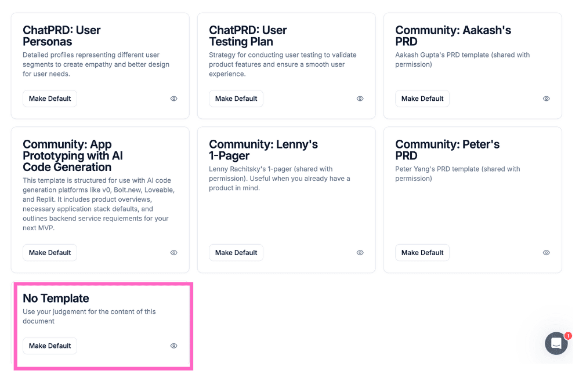
Task: Click eye icon on User Testing Plan card
Action: (360, 99)
